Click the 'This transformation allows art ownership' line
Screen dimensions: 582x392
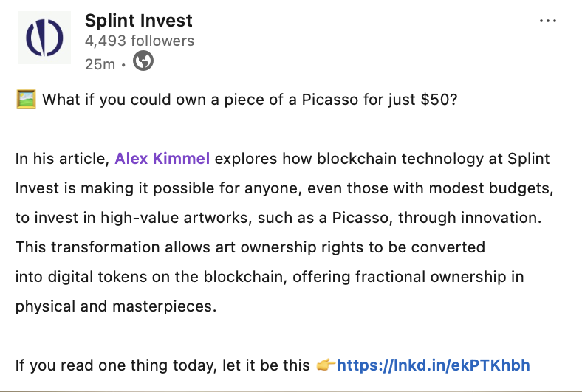(250, 247)
